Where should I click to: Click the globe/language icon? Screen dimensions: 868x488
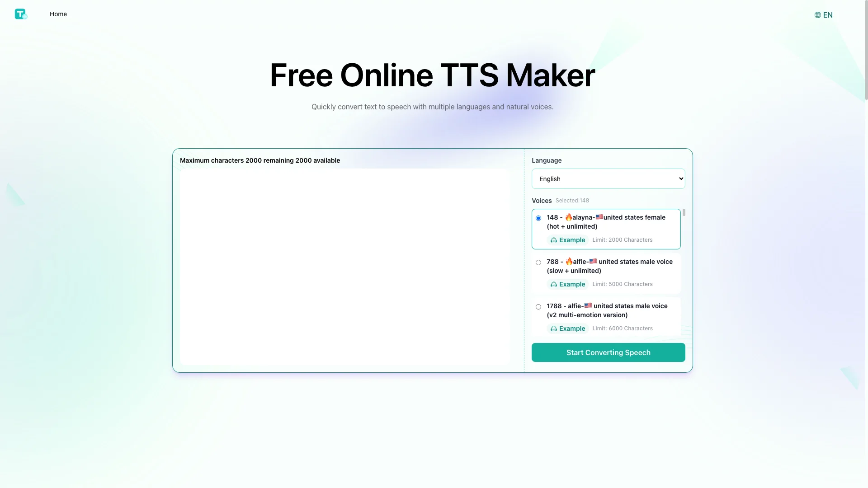[817, 15]
